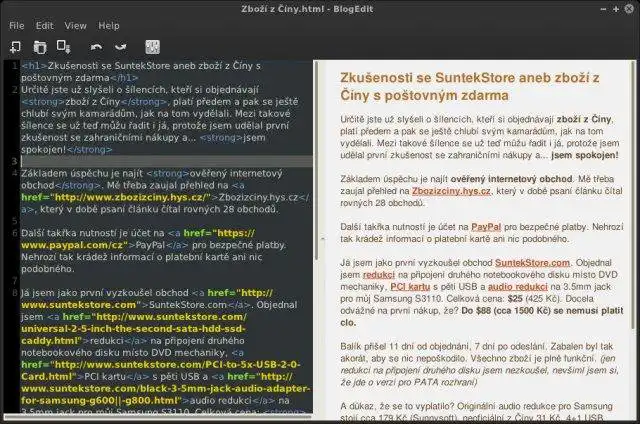Click bold "ověřený internetový obchod" in preview
This screenshot has height=424, width=640.
[511, 179]
